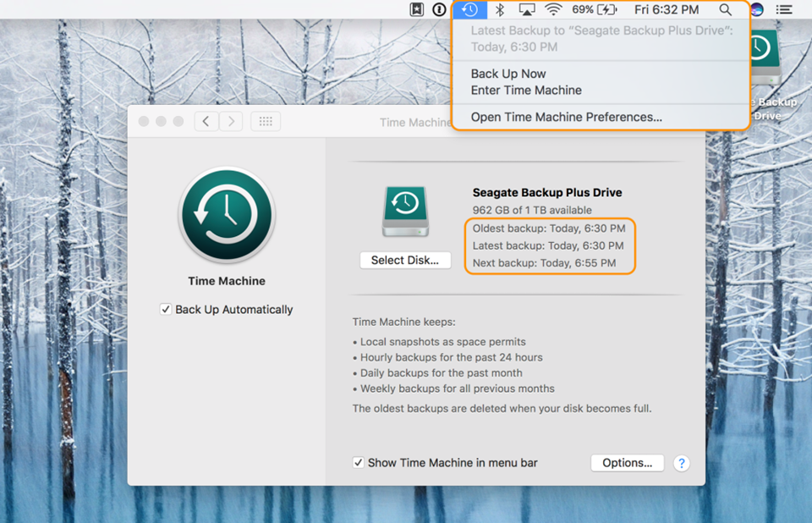Screen dimensions: 812x523
Task: Open backup Options
Action: [x=627, y=463]
